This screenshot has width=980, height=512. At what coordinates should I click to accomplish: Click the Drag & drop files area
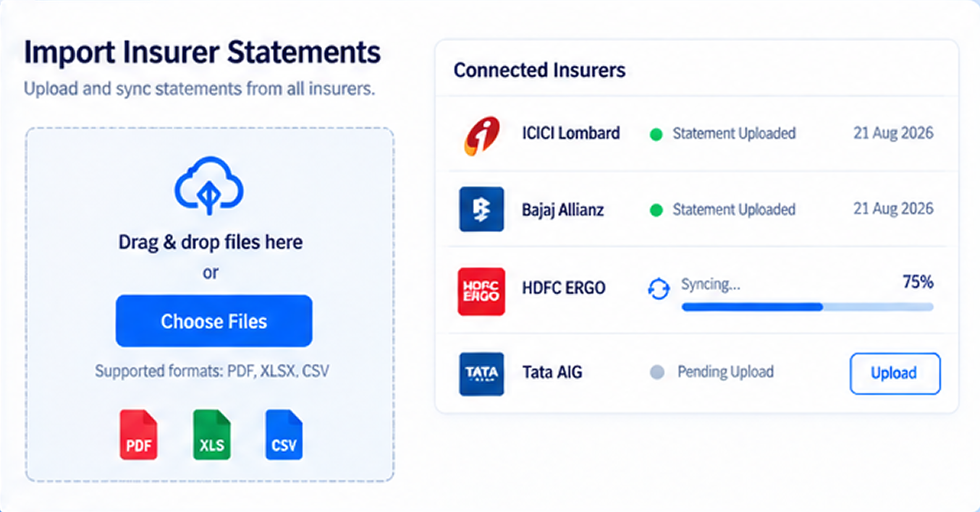[210, 304]
